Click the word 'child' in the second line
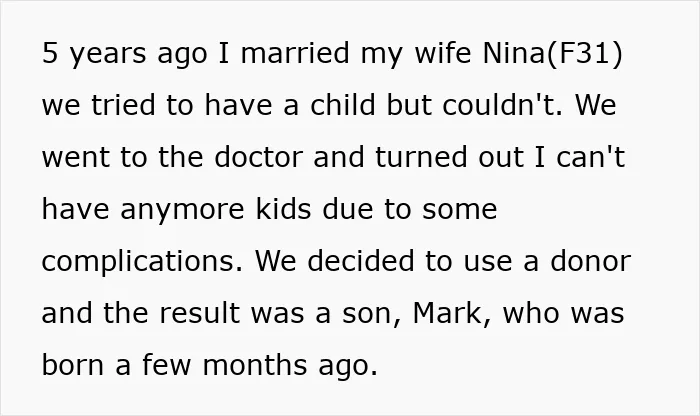This screenshot has width=700, height=416. (x=342, y=105)
